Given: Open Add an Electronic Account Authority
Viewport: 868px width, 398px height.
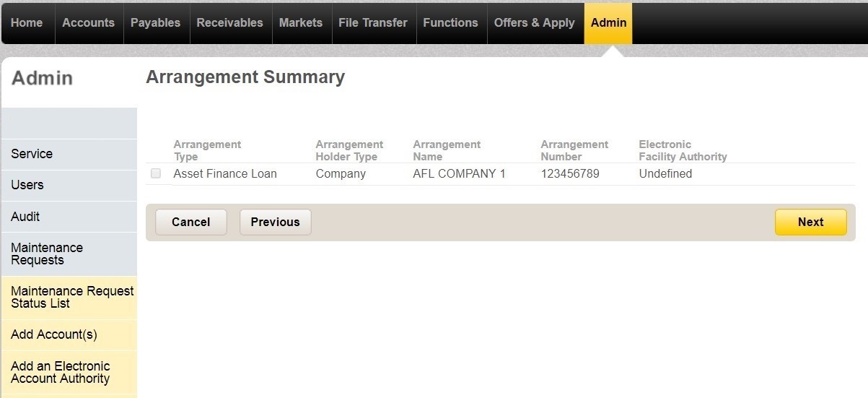Looking at the screenshot, I should [x=69, y=373].
